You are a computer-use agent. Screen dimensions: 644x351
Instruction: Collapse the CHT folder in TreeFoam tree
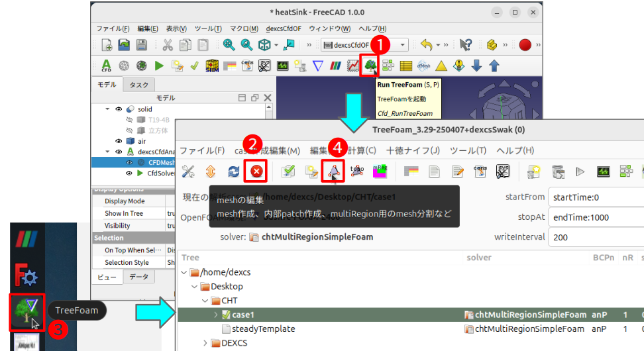(x=205, y=301)
